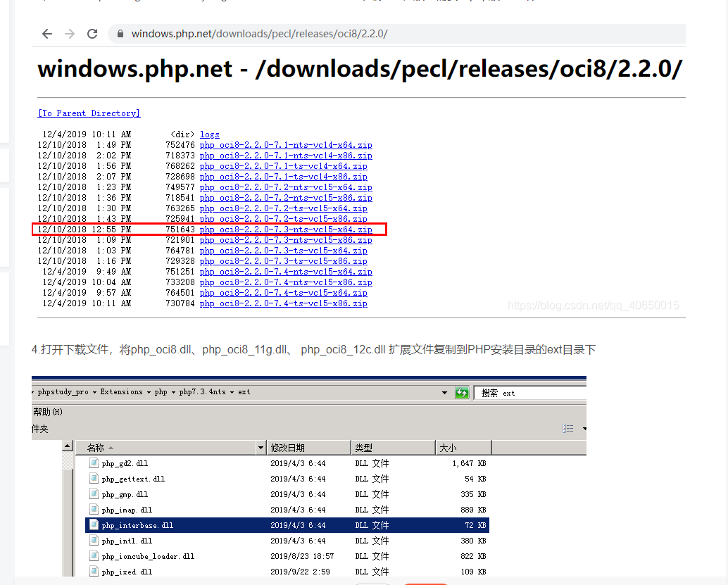Click the green refresh icon in Explorer address bar
The image size is (728, 585).
click(462, 392)
